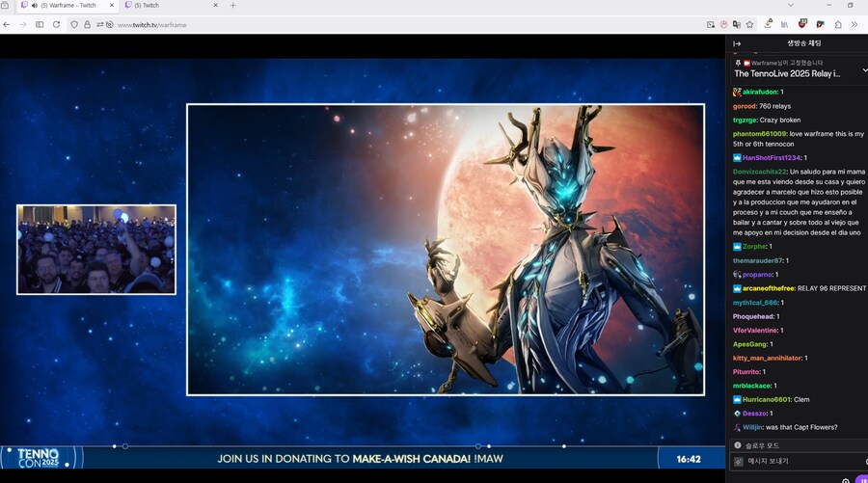This screenshot has height=483, width=868.
Task: Click ApesGang's username in chat
Action: tap(749, 344)
